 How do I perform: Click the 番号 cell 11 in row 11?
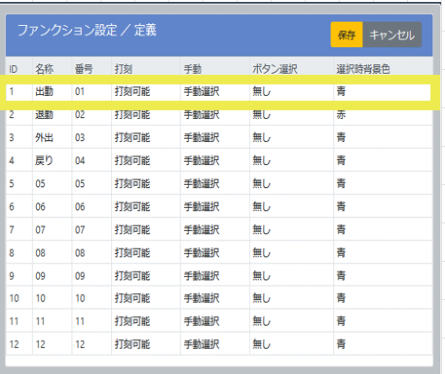click(91, 321)
